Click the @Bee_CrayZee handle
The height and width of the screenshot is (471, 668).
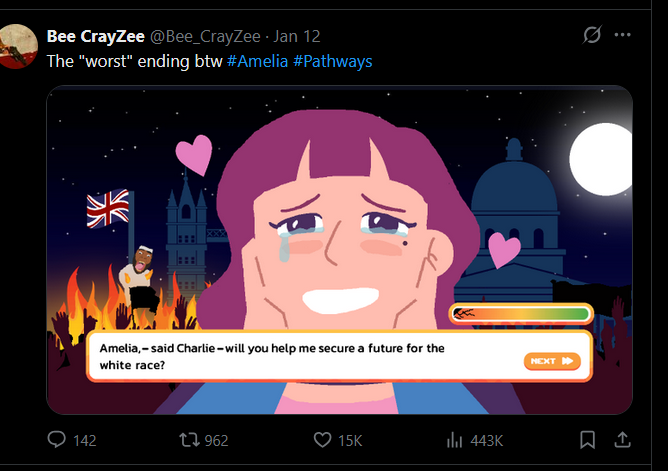pyautogui.click(x=207, y=36)
